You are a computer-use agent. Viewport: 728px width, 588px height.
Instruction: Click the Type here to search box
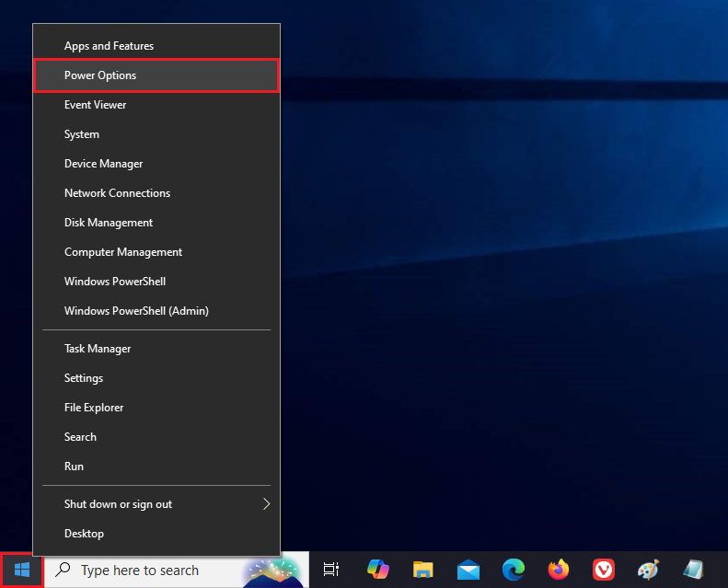(177, 570)
